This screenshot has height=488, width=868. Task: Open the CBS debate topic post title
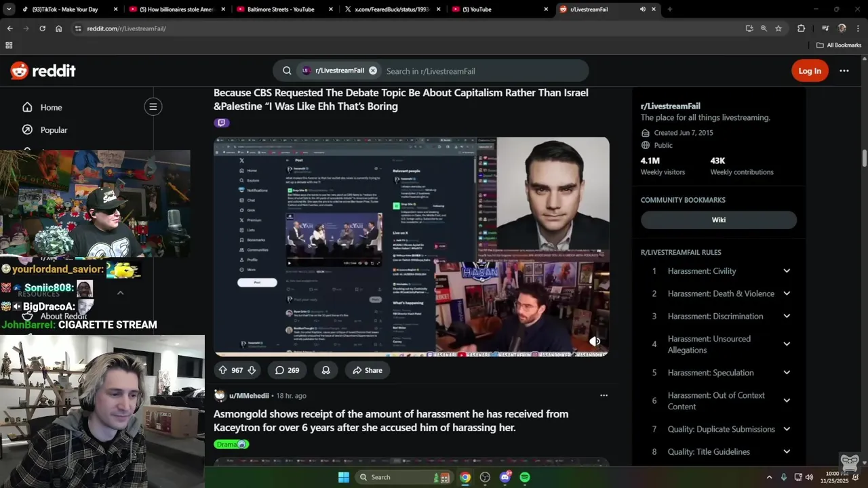pyautogui.click(x=401, y=99)
